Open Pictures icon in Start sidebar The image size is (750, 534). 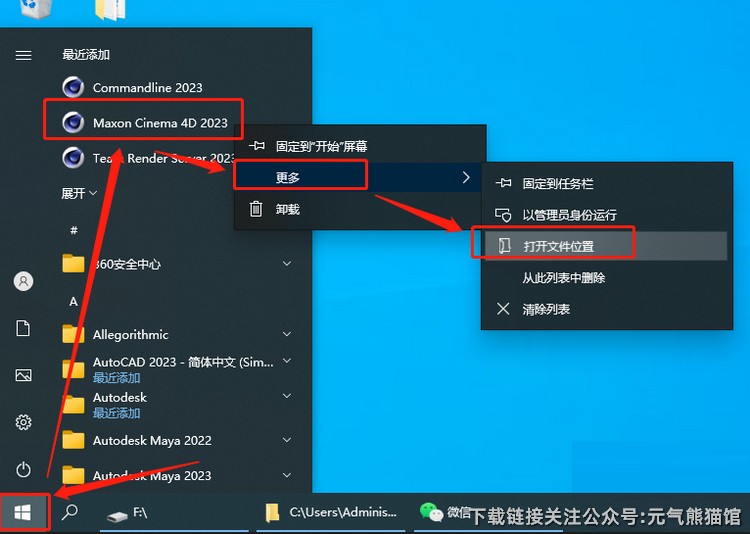[23, 375]
